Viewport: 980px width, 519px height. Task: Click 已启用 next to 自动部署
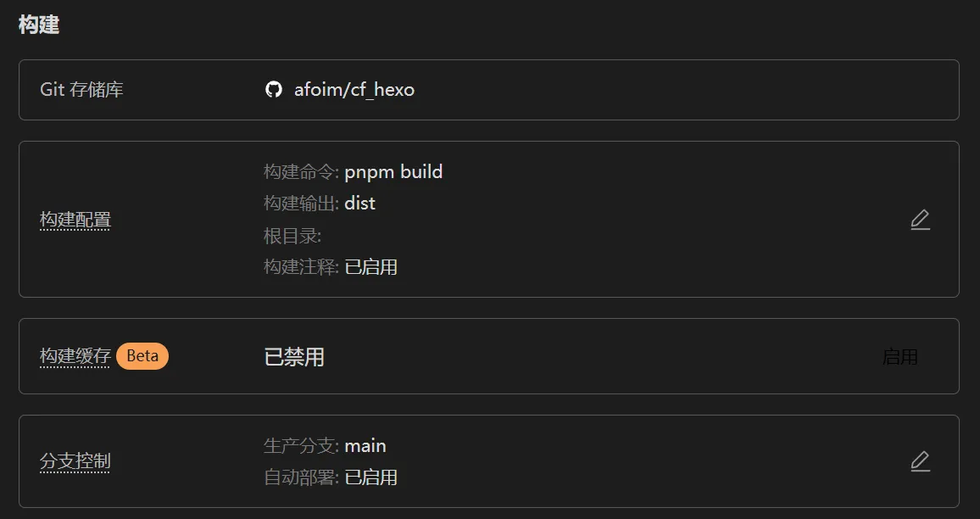tap(370, 477)
